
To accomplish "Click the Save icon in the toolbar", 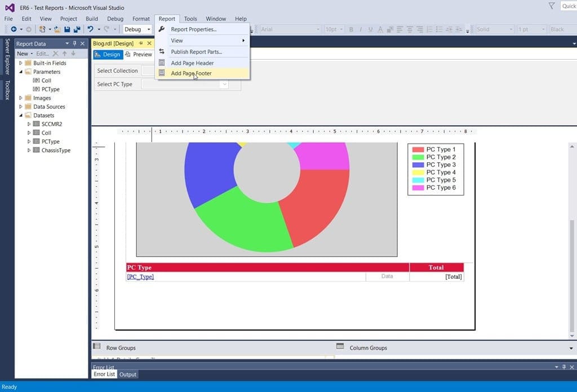I will [x=67, y=29].
